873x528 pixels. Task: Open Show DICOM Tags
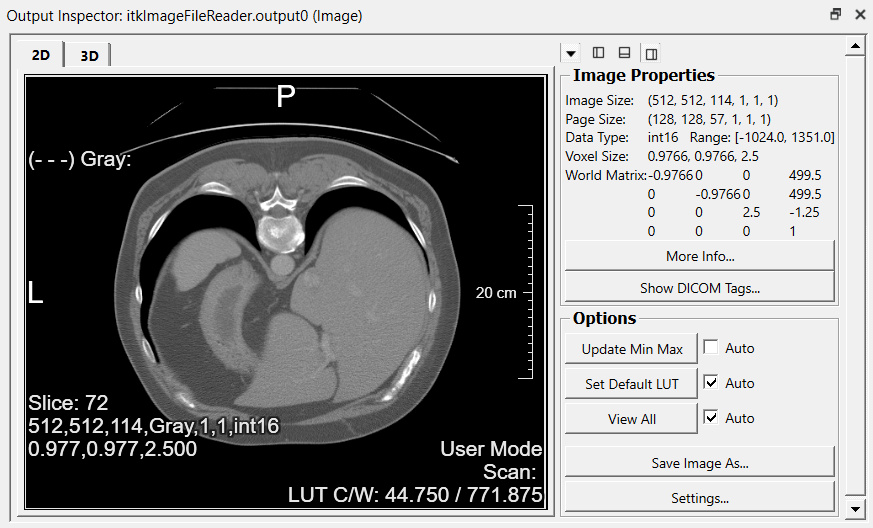point(699,288)
